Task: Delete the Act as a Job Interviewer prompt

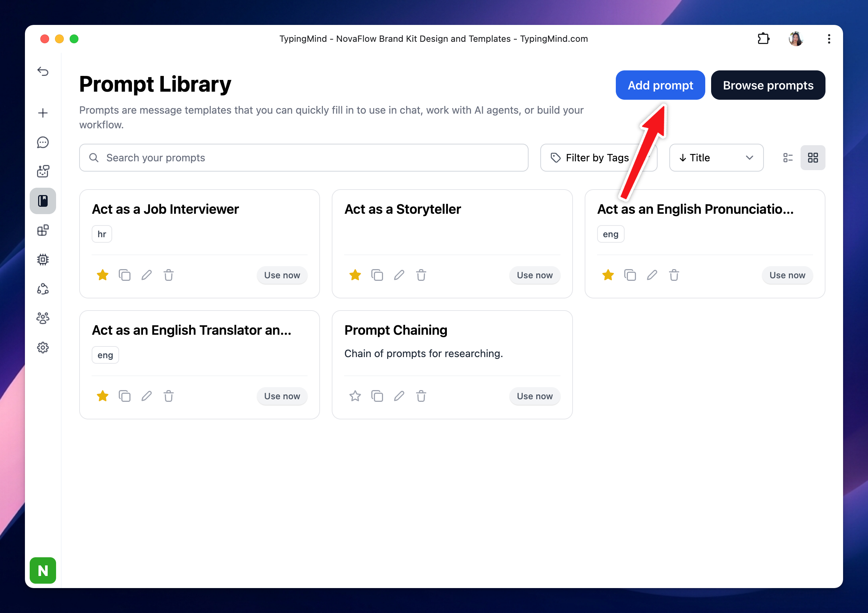Action: tap(169, 275)
